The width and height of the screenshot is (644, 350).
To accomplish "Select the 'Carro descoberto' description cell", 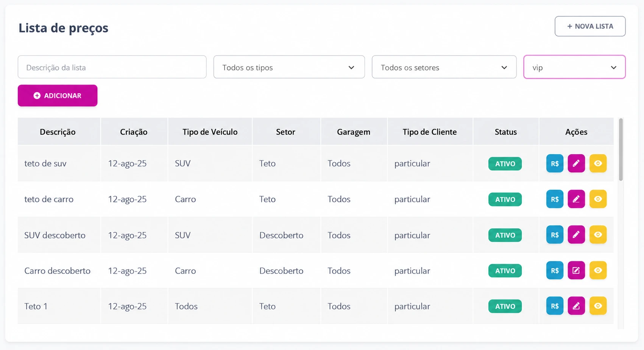I will coord(59,270).
